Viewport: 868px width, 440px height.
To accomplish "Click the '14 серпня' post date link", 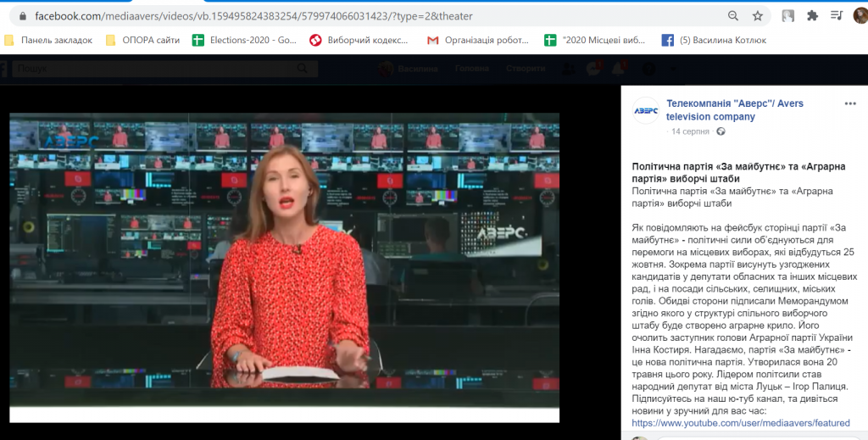I will tap(691, 131).
